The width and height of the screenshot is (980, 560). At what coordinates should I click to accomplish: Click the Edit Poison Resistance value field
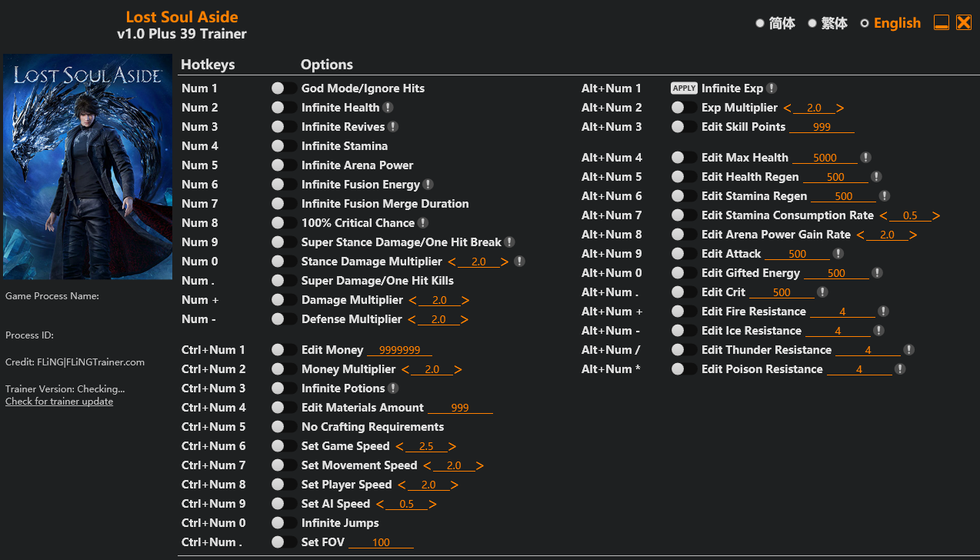point(859,369)
